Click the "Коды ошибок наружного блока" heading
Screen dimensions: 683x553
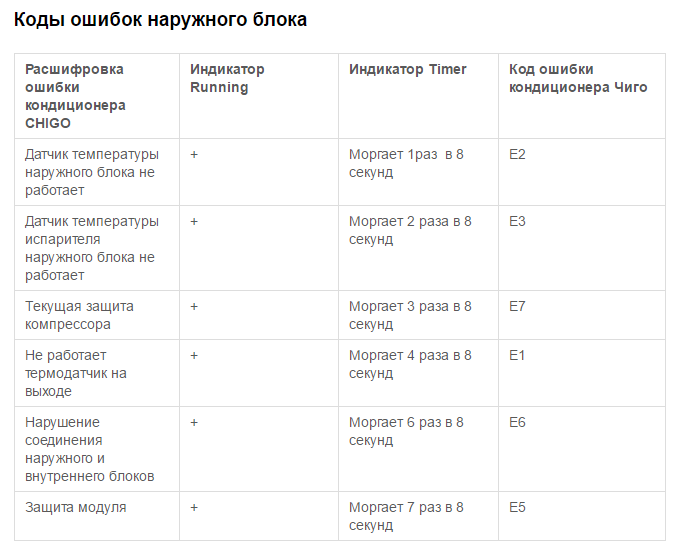pyautogui.click(x=160, y=20)
